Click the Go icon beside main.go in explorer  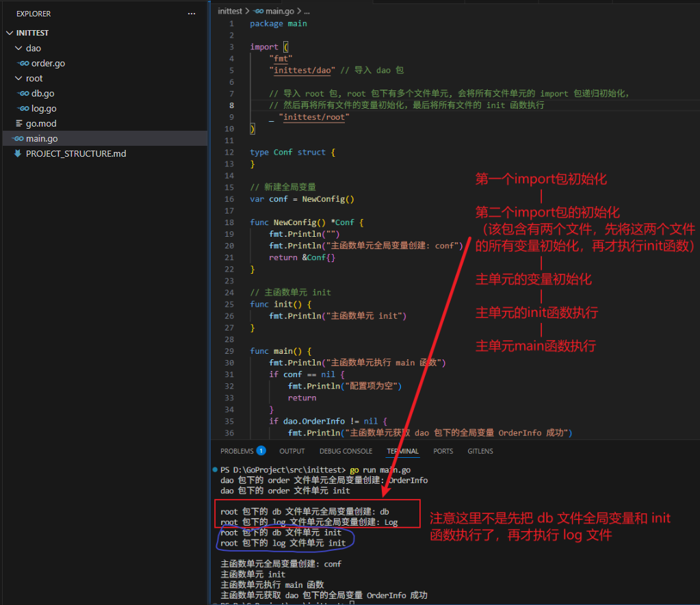coord(18,138)
